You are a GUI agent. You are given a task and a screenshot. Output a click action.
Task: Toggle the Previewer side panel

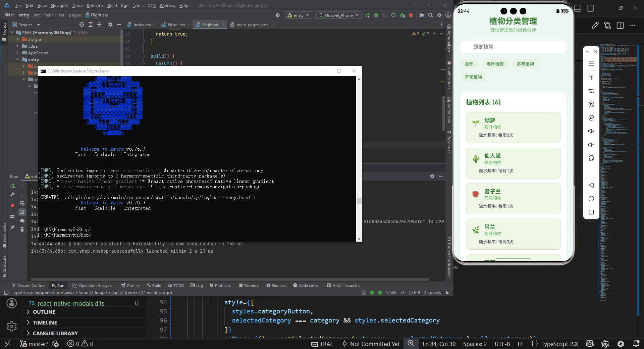[449, 141]
